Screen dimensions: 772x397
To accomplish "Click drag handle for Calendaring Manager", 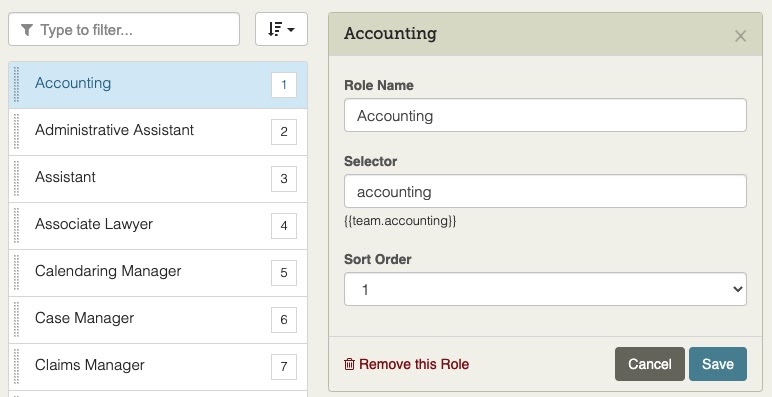I will click(16, 272).
